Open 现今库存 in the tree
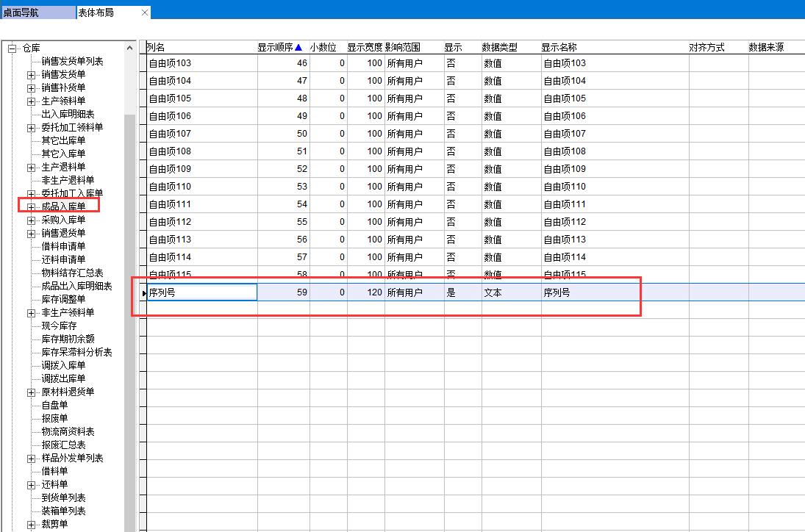This screenshot has height=532, width=805. tap(59, 326)
